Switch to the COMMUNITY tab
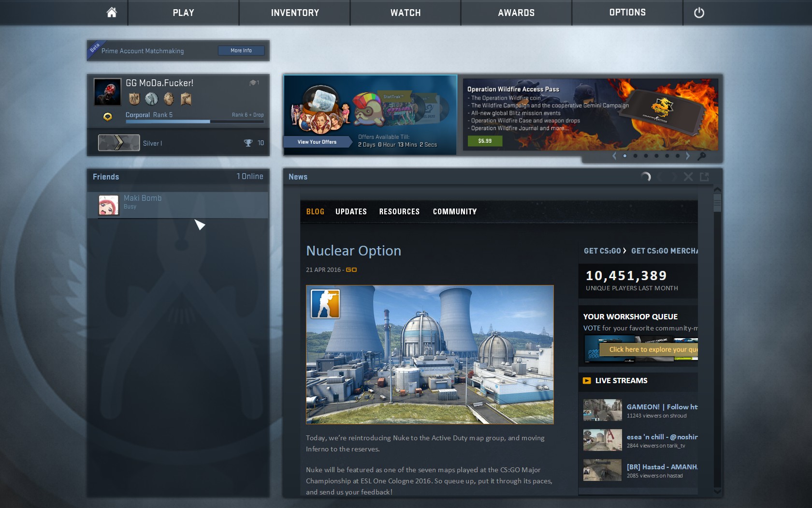812x508 pixels. [455, 211]
